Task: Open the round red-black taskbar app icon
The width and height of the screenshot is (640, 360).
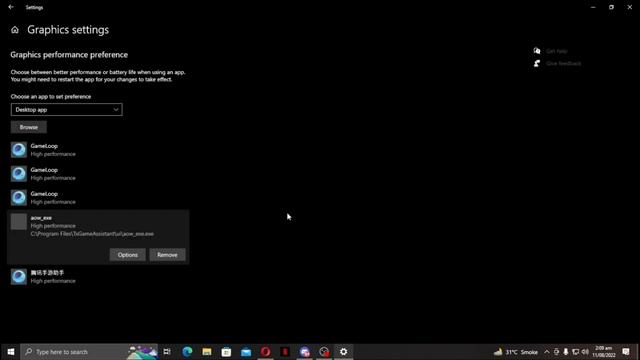Action: pos(324,351)
